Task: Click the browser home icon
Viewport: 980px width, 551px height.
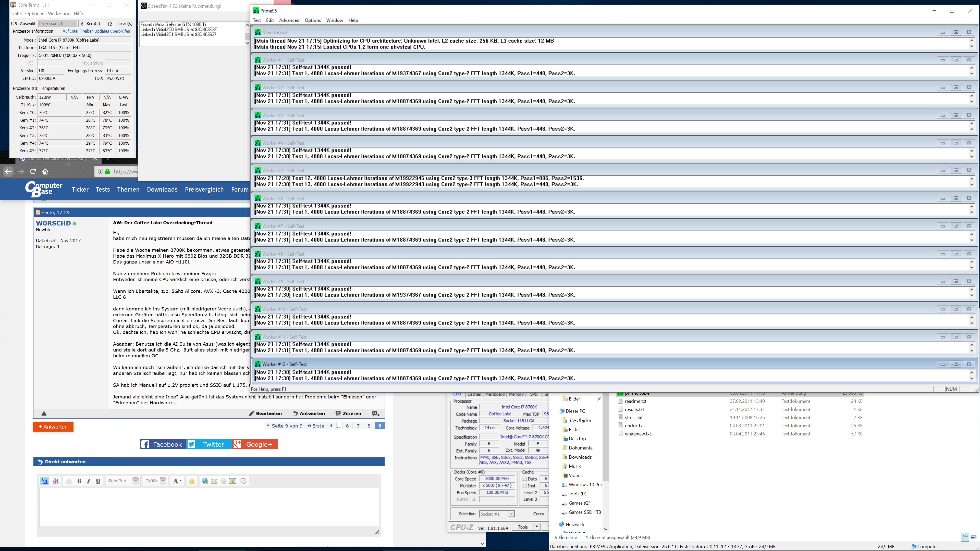Action: point(45,171)
